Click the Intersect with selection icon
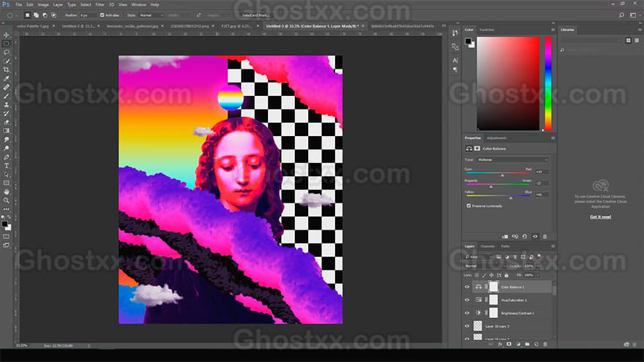Screen dimensions: 644x362 (x=53, y=15)
